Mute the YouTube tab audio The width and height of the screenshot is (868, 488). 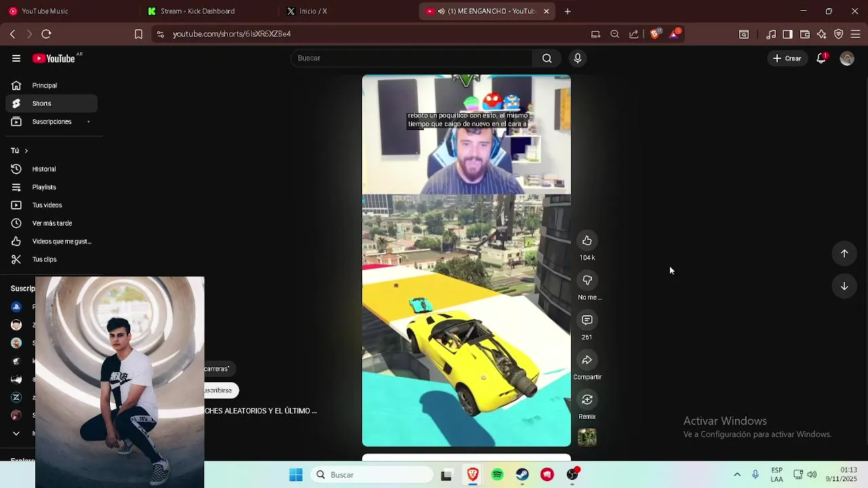tap(441, 12)
